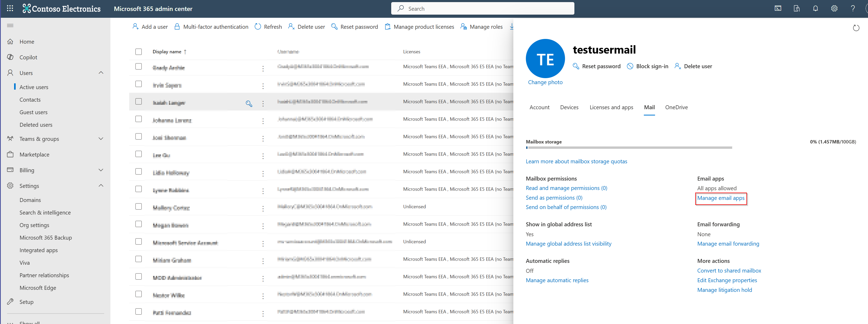Select all users header checkbox
Image resolution: width=868 pixels, height=324 pixels.
tap(139, 52)
